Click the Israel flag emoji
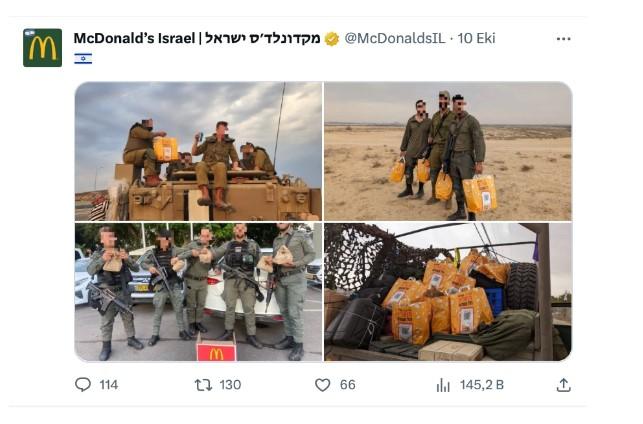643x424 pixels. [83, 59]
